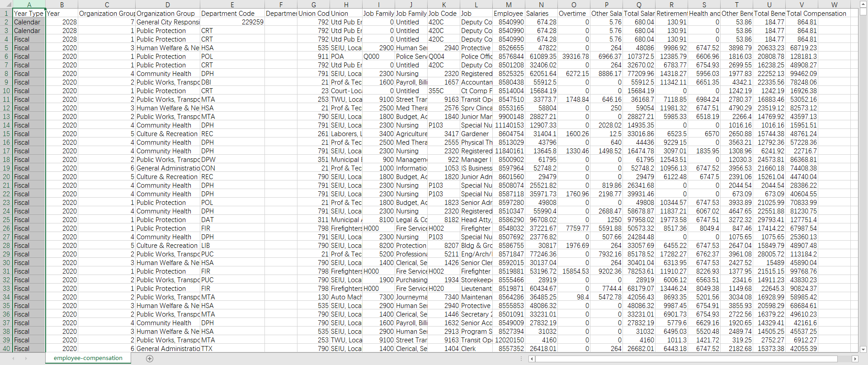The width and height of the screenshot is (868, 365).
Task: Select row 6 header
Action: [x=6, y=57]
